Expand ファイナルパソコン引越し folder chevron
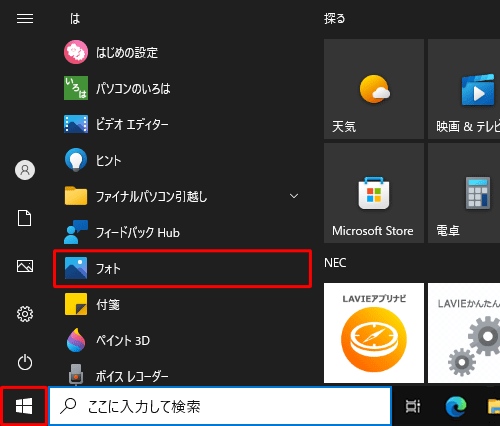Image resolution: width=500 pixels, height=426 pixels. click(294, 196)
